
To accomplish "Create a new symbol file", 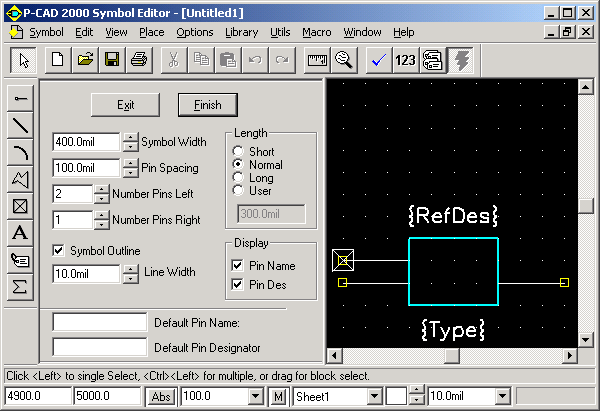I will click(58, 60).
